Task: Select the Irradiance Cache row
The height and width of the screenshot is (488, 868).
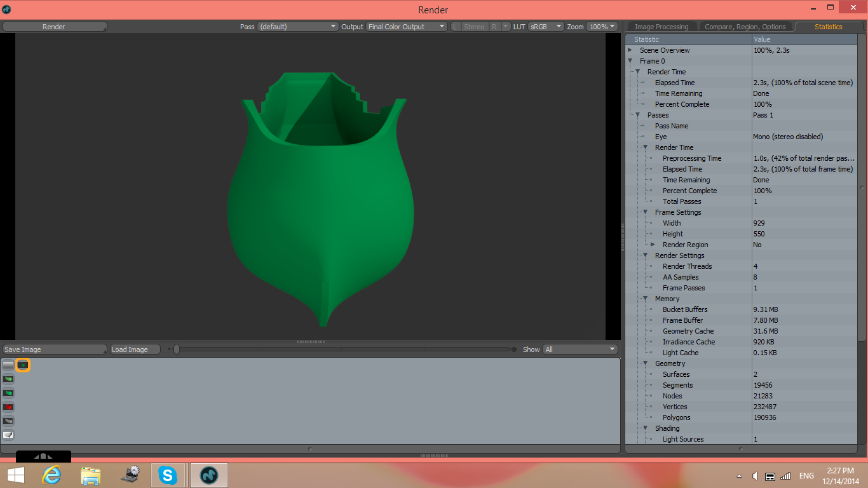Action: (x=741, y=342)
